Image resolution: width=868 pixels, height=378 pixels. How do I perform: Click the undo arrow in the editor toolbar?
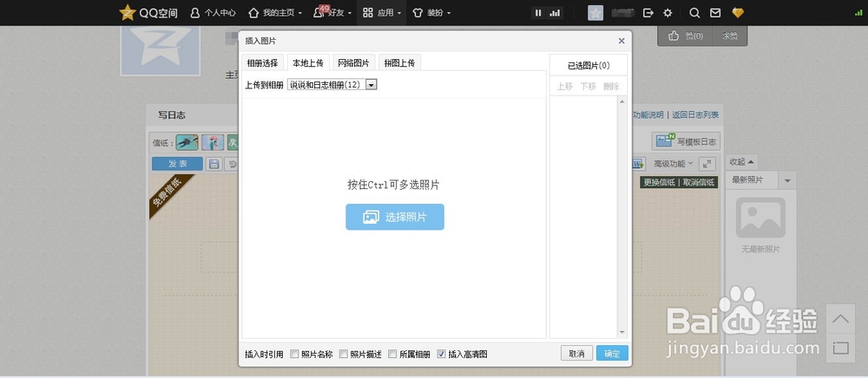point(233,164)
